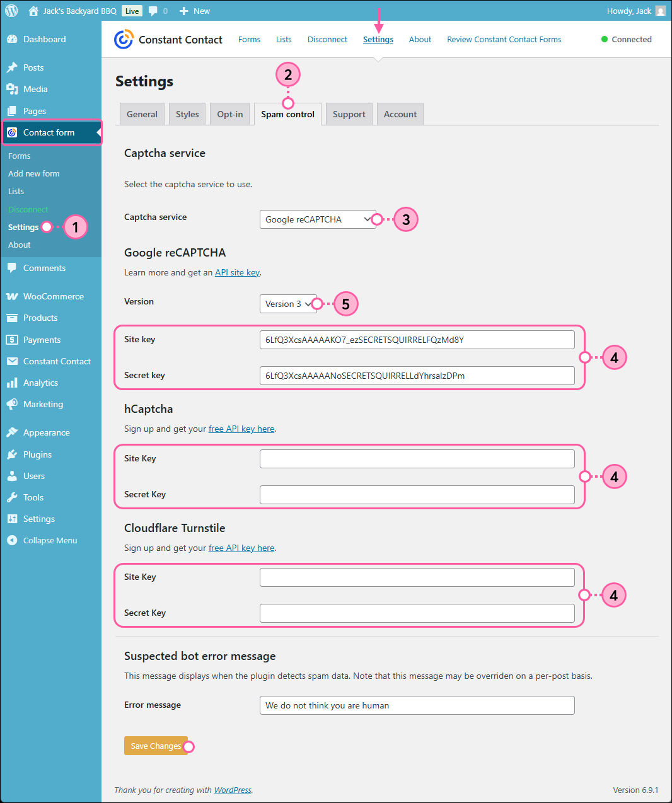Click the Payments sidebar icon
This screenshot has width=672, height=803.
[x=13, y=339]
